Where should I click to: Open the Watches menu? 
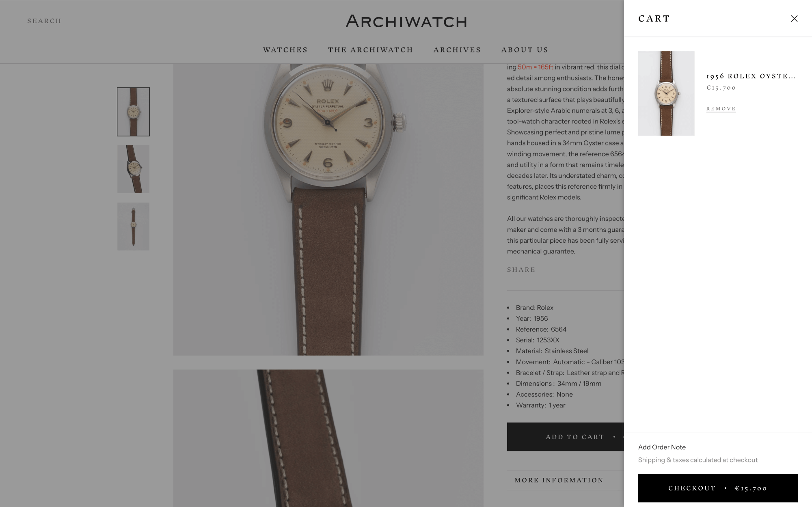[285, 50]
